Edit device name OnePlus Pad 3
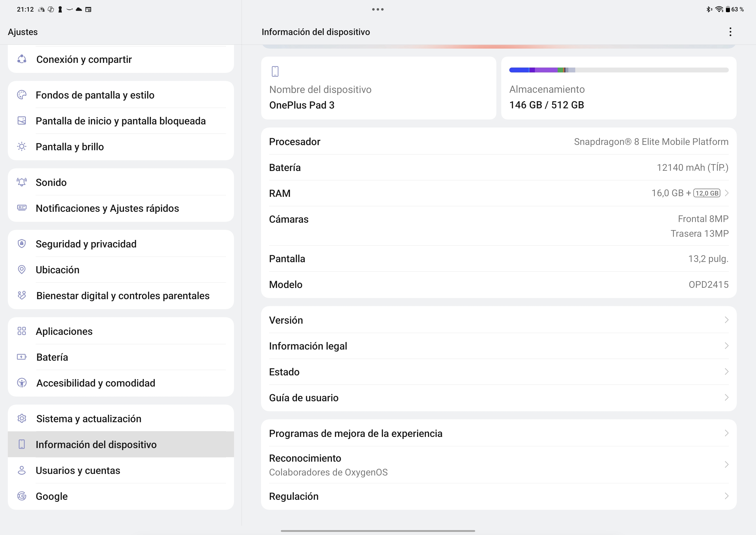This screenshot has height=535, width=756. [x=378, y=88]
